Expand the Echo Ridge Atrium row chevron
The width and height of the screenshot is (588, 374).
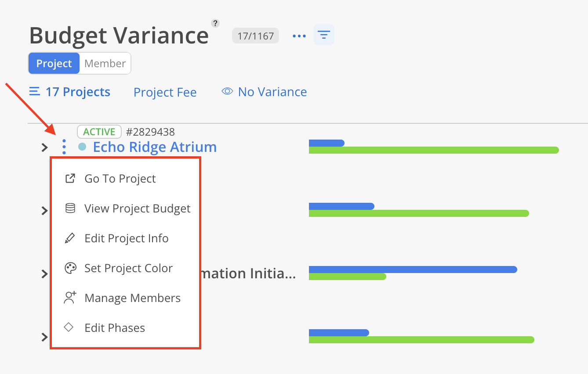(x=44, y=147)
